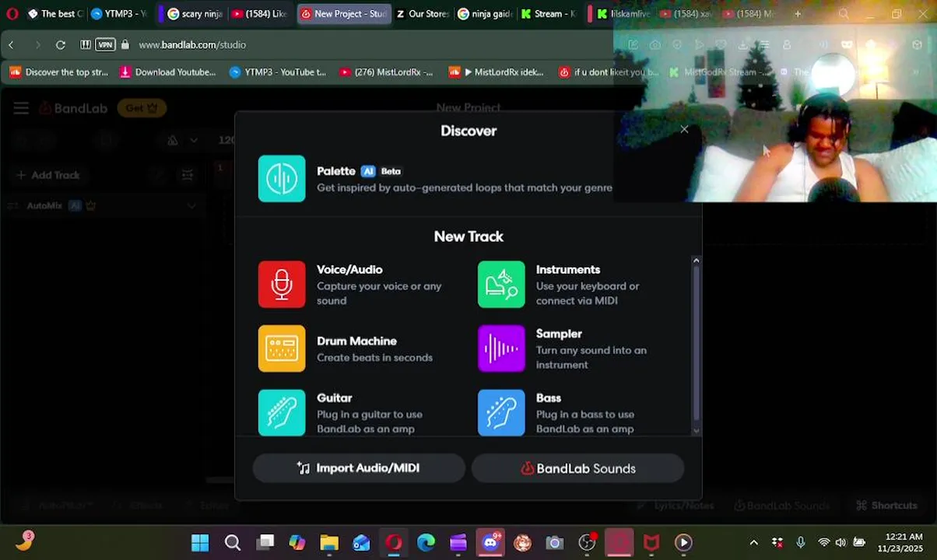
Task: Open Microsoft Edge from taskbar
Action: tap(426, 543)
